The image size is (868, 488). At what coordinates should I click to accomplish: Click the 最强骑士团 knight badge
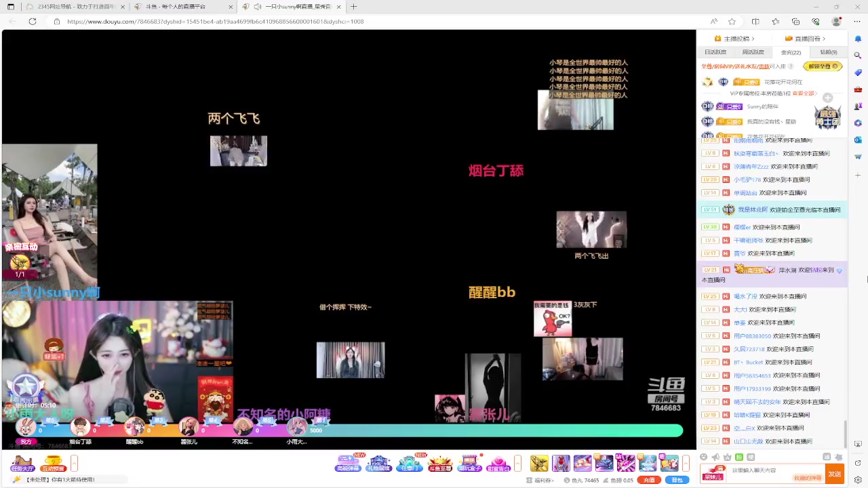tap(827, 117)
